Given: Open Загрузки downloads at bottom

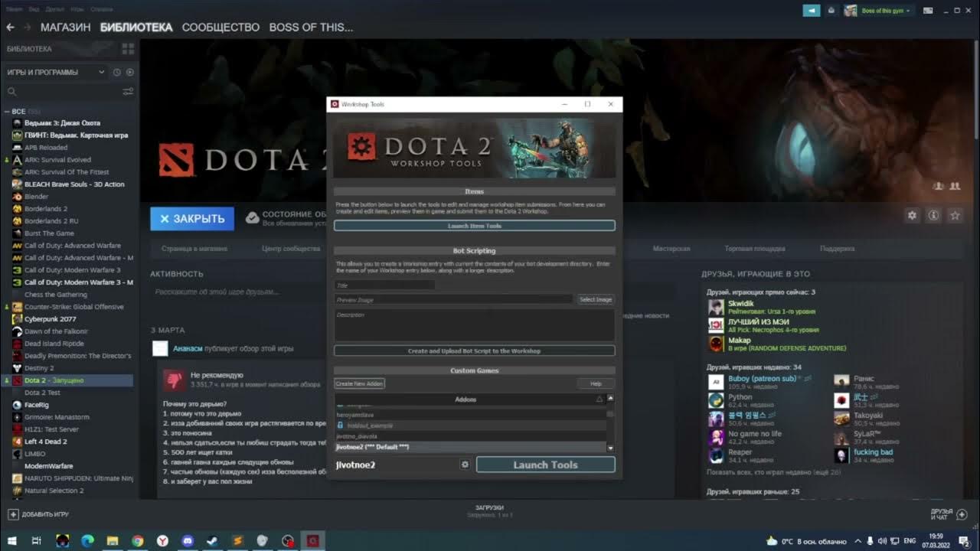Looking at the screenshot, I should point(489,510).
